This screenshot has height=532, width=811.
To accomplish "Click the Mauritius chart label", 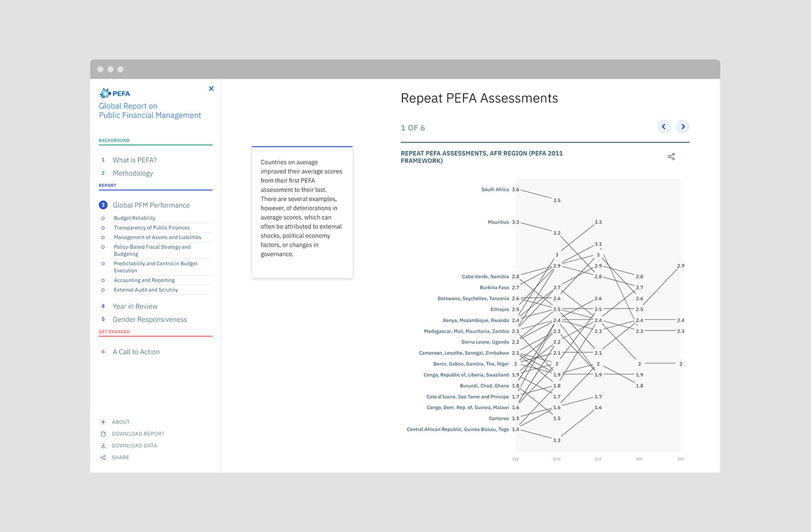I will pyautogui.click(x=499, y=222).
